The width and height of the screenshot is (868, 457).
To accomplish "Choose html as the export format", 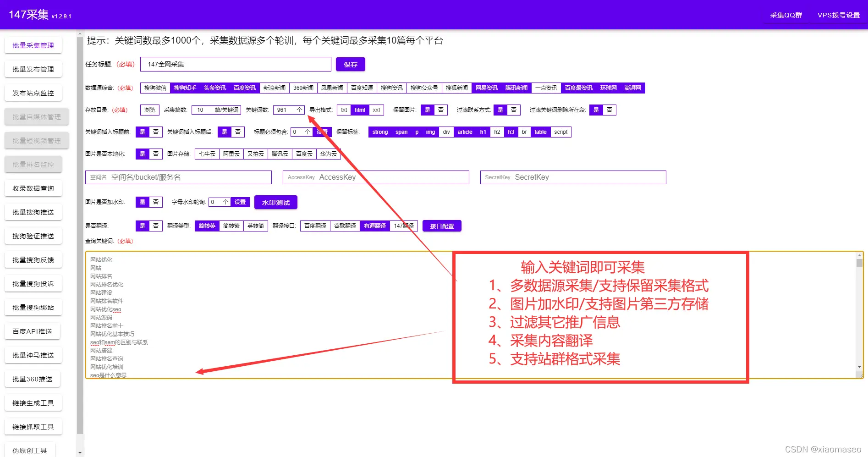I will pyautogui.click(x=360, y=110).
